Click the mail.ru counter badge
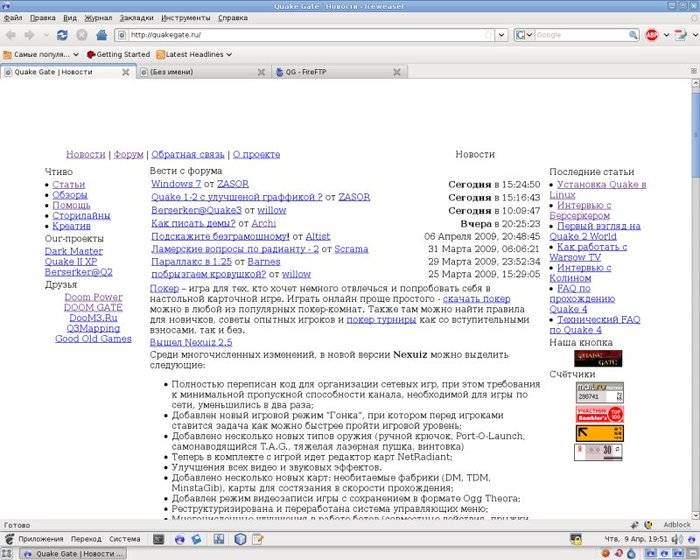Image resolution: width=700 pixels, height=560 pixels. pyautogui.click(x=600, y=393)
